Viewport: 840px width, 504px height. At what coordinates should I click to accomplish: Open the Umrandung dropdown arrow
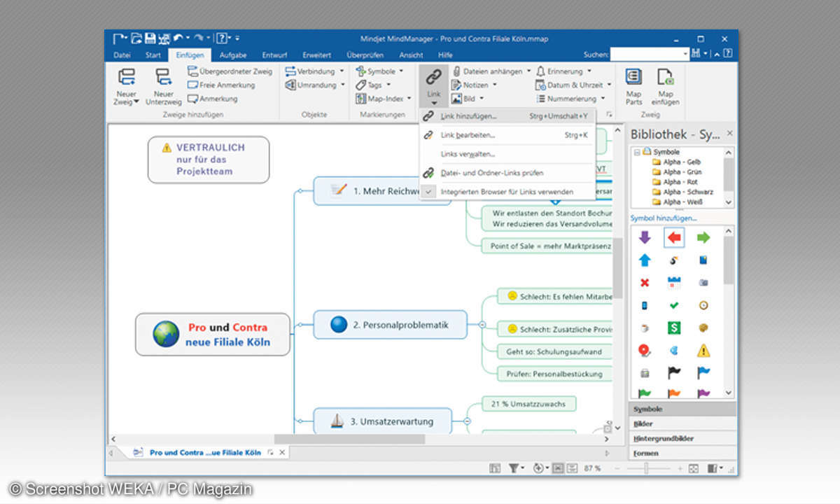[342, 85]
